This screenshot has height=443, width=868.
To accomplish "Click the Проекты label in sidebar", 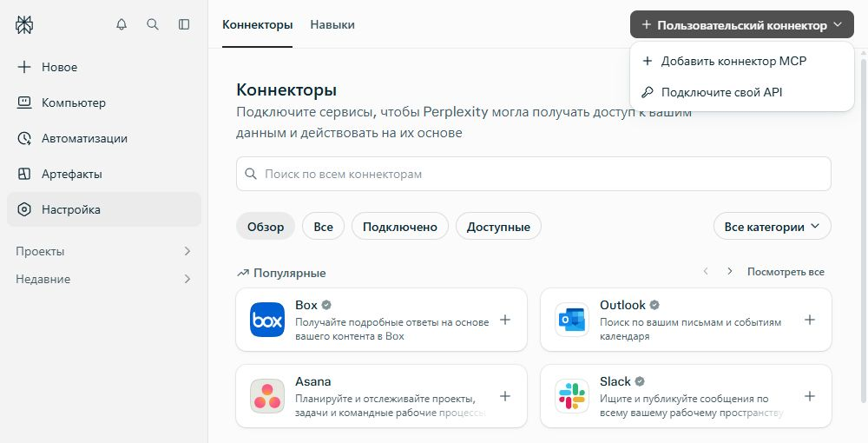I will point(40,251).
